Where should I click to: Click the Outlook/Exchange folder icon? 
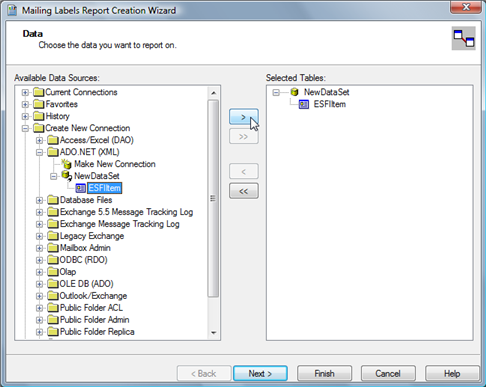[53, 296]
